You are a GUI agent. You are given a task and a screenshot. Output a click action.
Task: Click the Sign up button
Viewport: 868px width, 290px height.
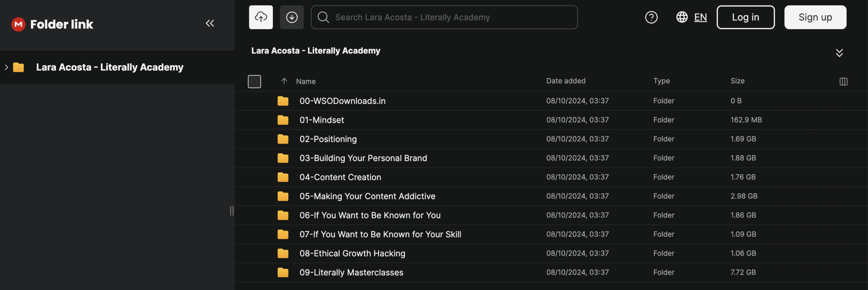[x=815, y=17]
